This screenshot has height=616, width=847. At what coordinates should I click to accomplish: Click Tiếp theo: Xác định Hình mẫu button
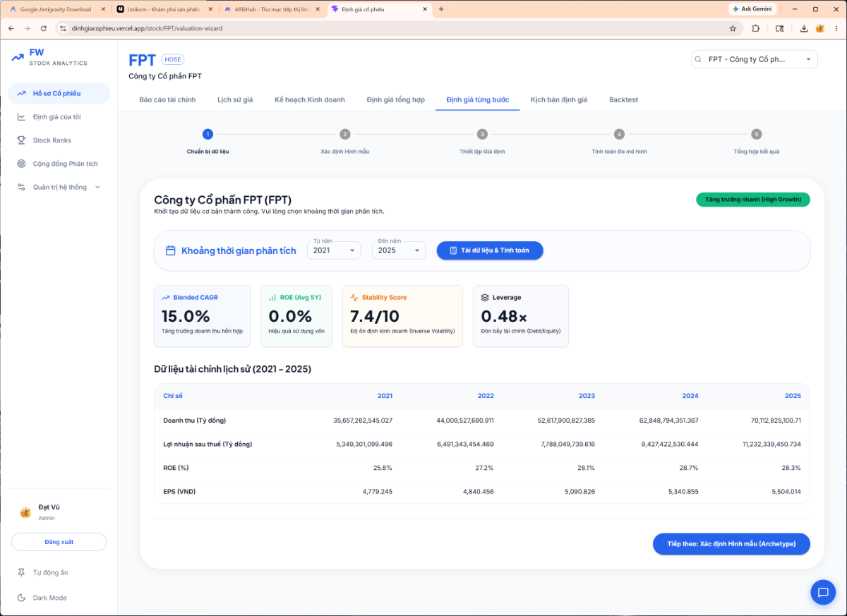pyautogui.click(x=731, y=544)
